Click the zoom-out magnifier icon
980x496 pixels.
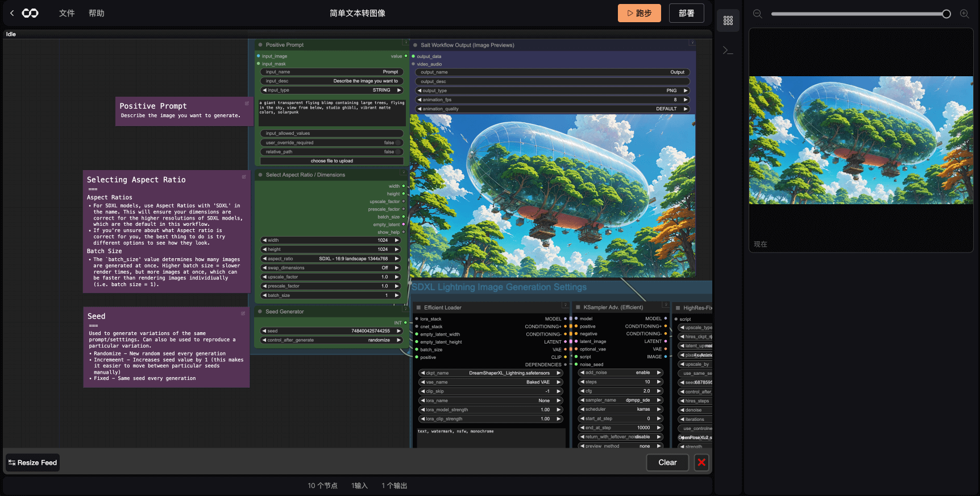(x=757, y=14)
